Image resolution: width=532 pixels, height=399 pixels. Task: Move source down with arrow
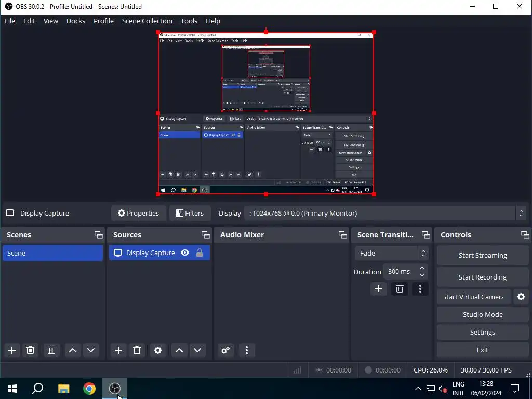point(197,350)
